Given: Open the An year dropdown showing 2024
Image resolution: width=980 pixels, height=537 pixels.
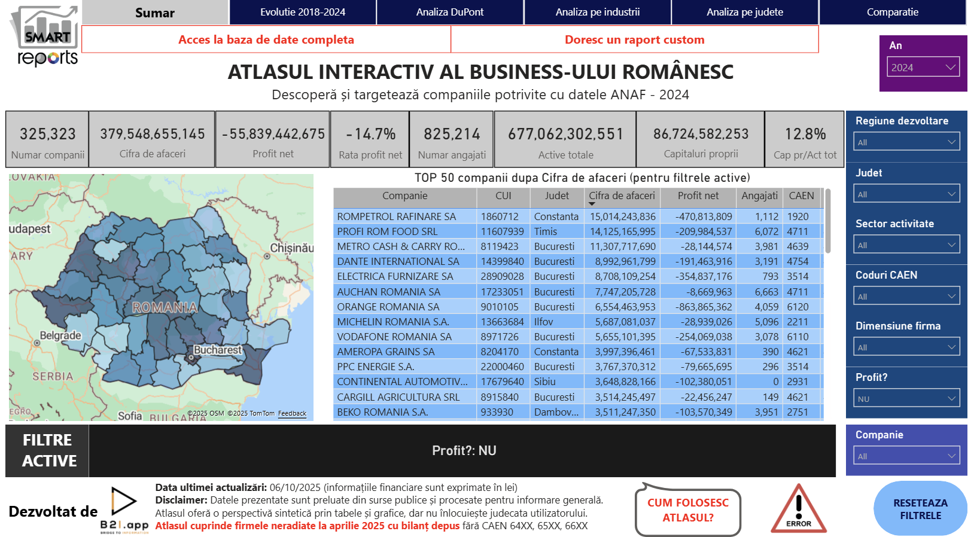Looking at the screenshot, I should coord(923,67).
